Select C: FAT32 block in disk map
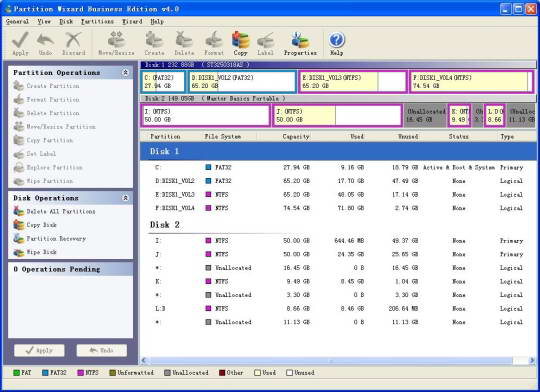This screenshot has height=392, width=540. pos(163,82)
